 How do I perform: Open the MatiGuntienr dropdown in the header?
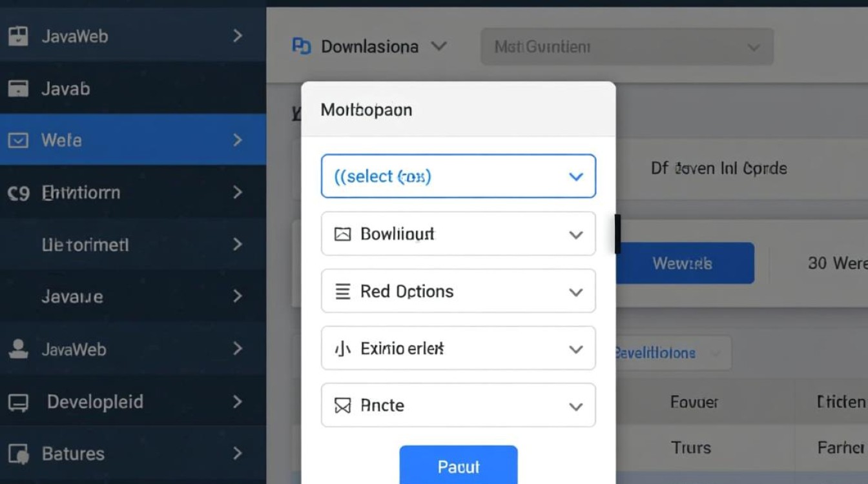(x=626, y=47)
